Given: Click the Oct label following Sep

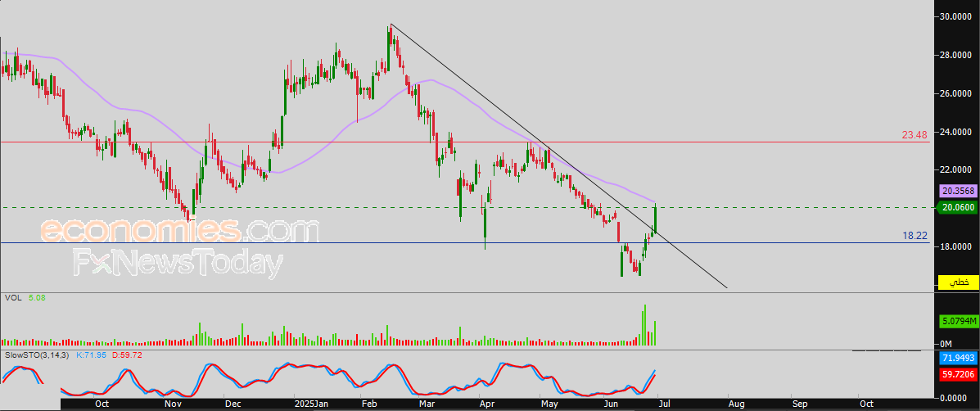Looking at the screenshot, I should pyautogui.click(x=866, y=404).
